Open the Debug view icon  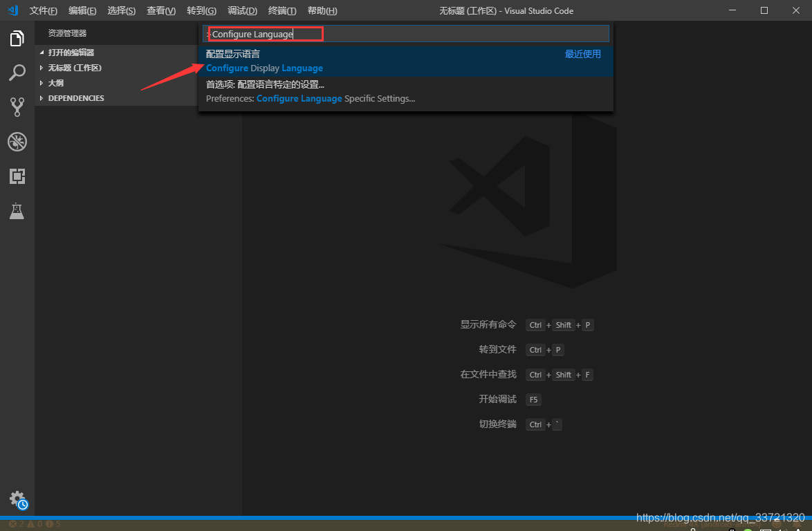17,142
